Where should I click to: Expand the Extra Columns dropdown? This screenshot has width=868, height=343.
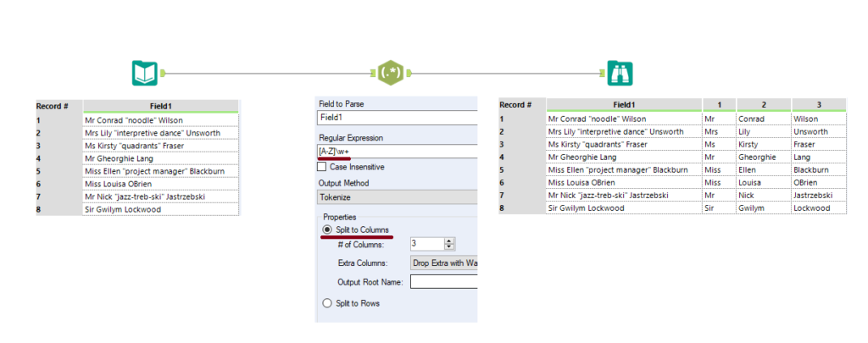[443, 263]
